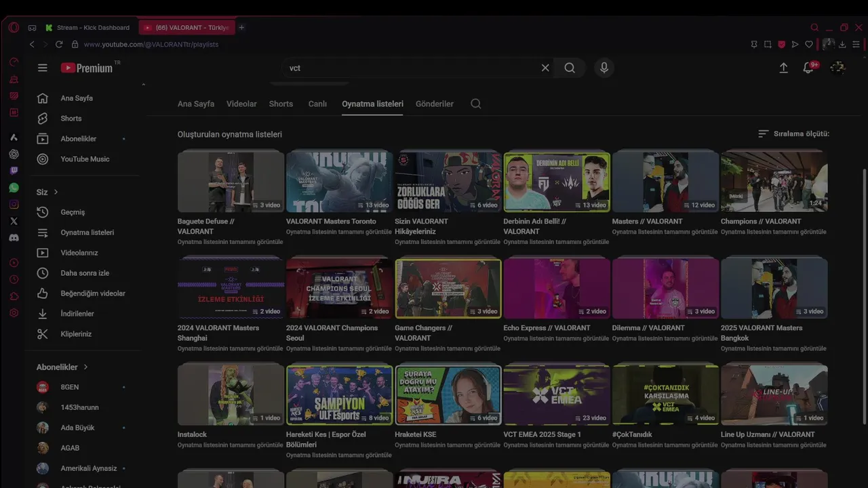Open sidebar settings gear icon
The width and height of the screenshot is (868, 488).
14,313
